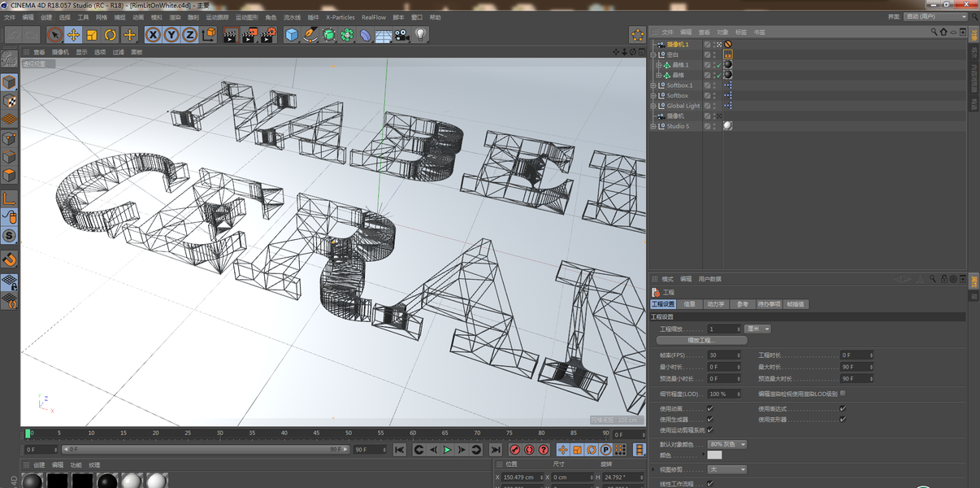Select 摄像机.1 in Object Manager
Screen dimensions: 980x488
[678, 45]
